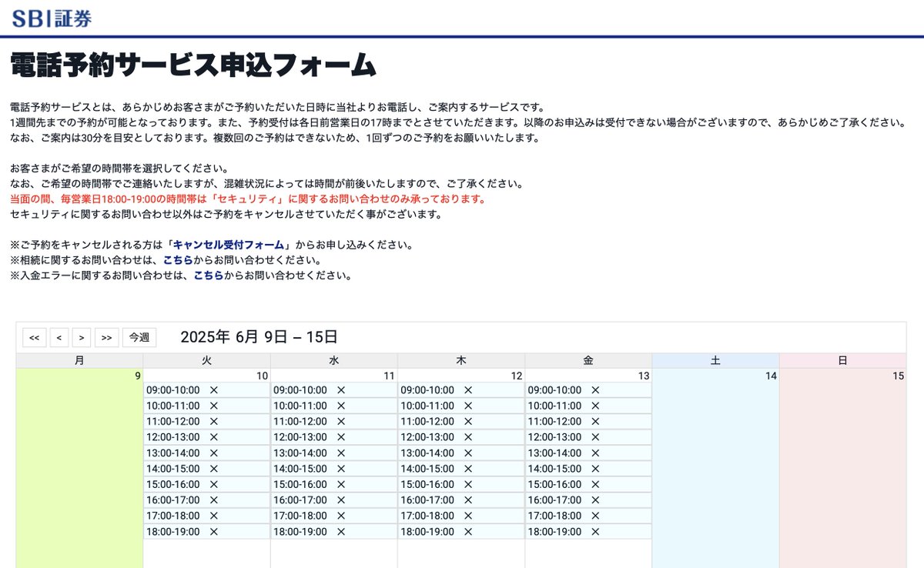The width and height of the screenshot is (924, 568).
Task: Click the Sunday 15 day cell
Action: [843, 468]
